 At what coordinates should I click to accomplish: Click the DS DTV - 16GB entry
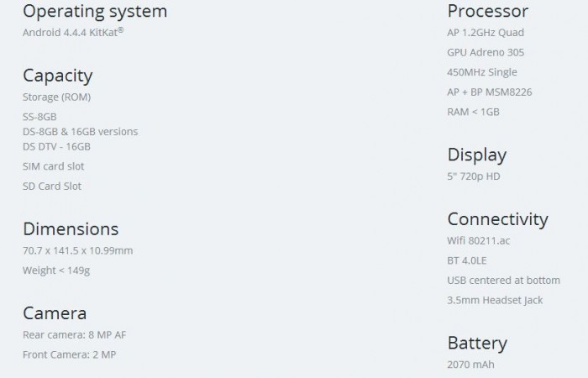pos(56,146)
